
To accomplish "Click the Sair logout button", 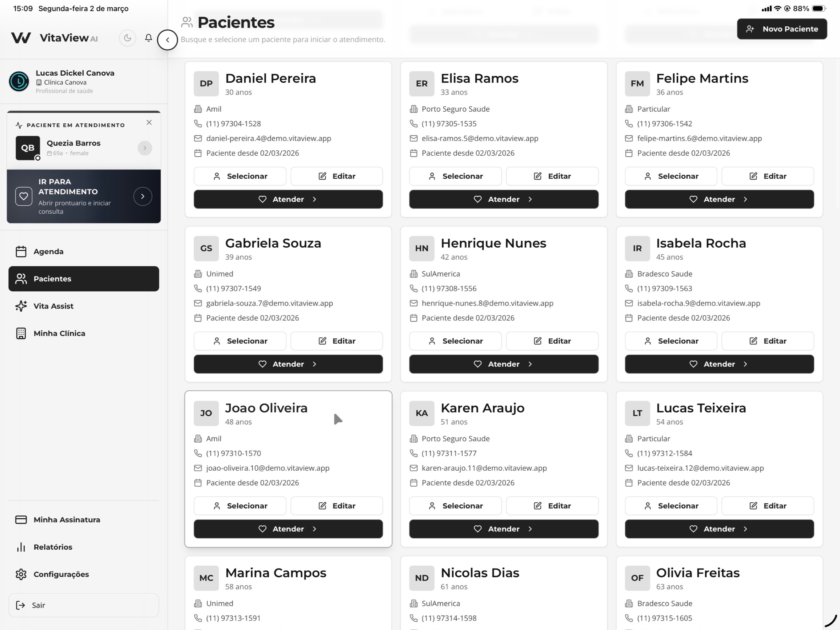I will tap(84, 605).
